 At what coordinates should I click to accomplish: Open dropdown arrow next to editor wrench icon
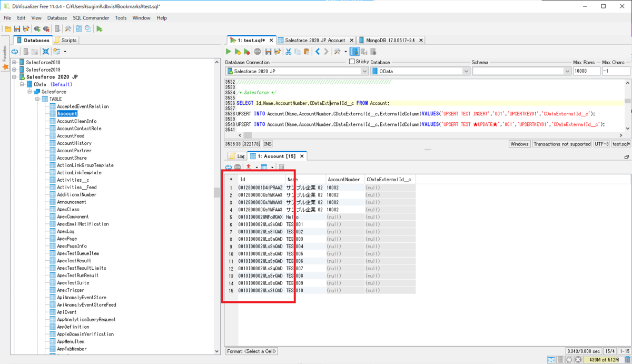pyautogui.click(x=345, y=52)
